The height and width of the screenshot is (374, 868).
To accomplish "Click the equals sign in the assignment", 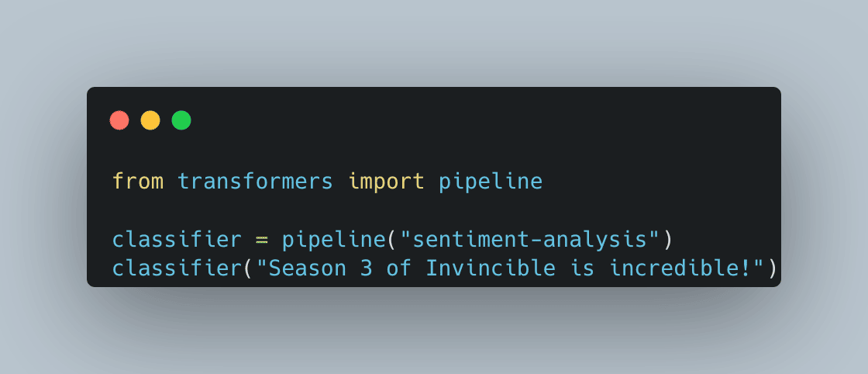I will click(262, 240).
